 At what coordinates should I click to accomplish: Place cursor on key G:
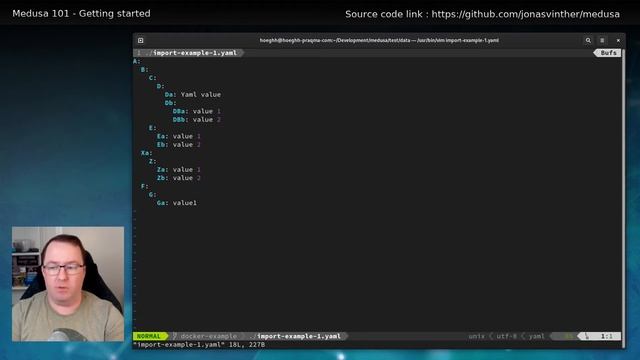153,195
